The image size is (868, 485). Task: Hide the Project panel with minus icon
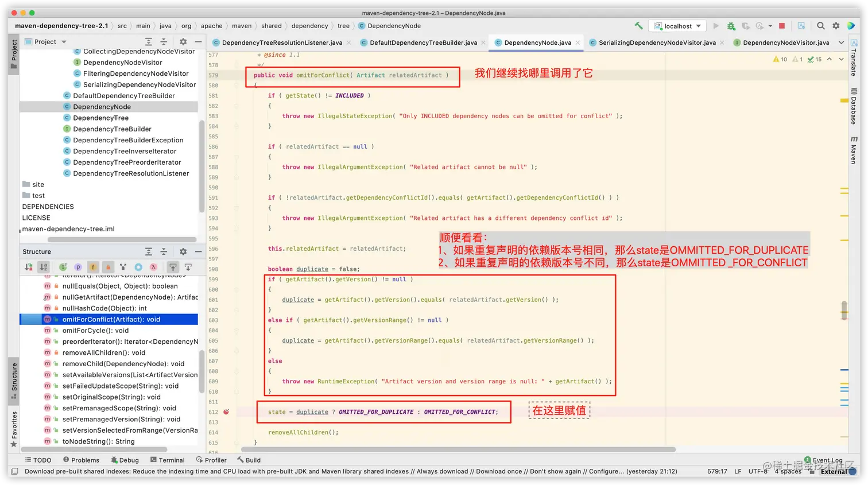coord(198,42)
